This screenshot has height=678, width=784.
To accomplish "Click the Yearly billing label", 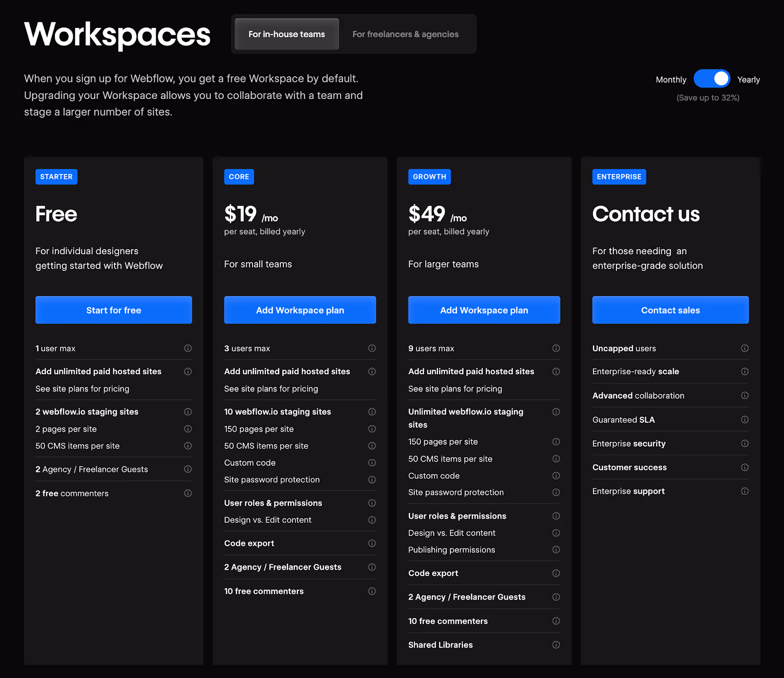I will [748, 79].
